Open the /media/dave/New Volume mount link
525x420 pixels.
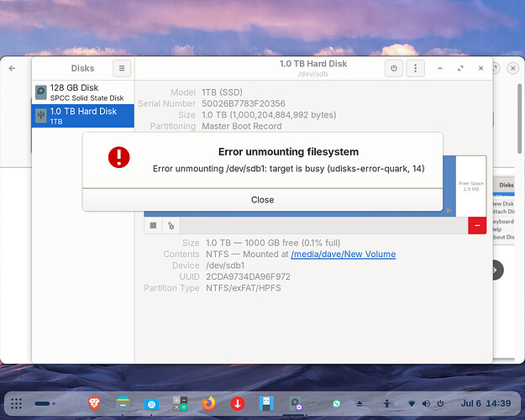pyautogui.click(x=344, y=255)
